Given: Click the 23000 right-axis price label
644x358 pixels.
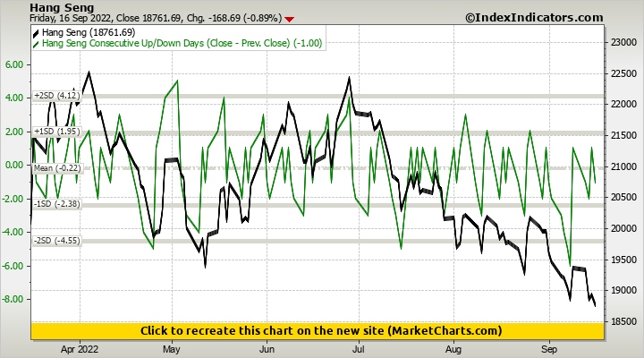Looking at the screenshot, I should (623, 42).
